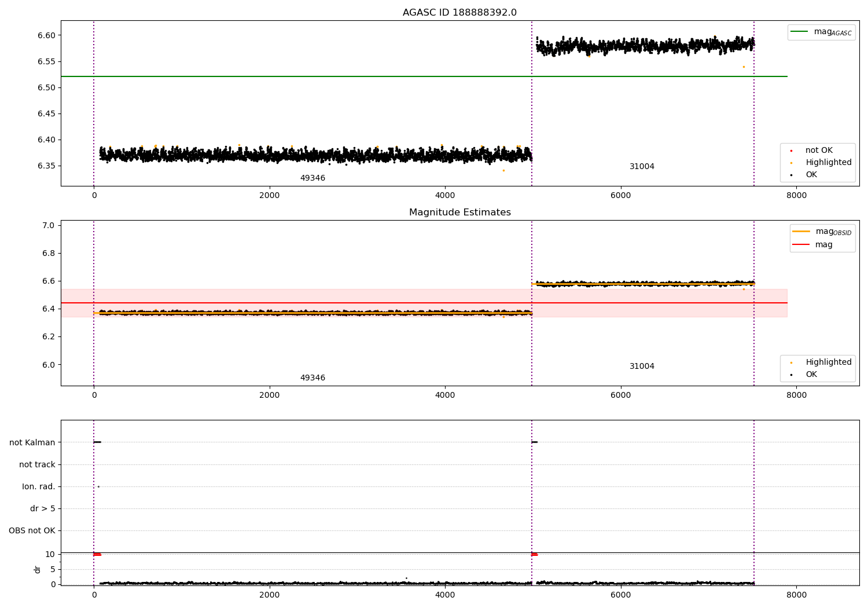
Task: Click the "Magnitude Estimates" plot title
Action: pyautogui.click(x=459, y=213)
